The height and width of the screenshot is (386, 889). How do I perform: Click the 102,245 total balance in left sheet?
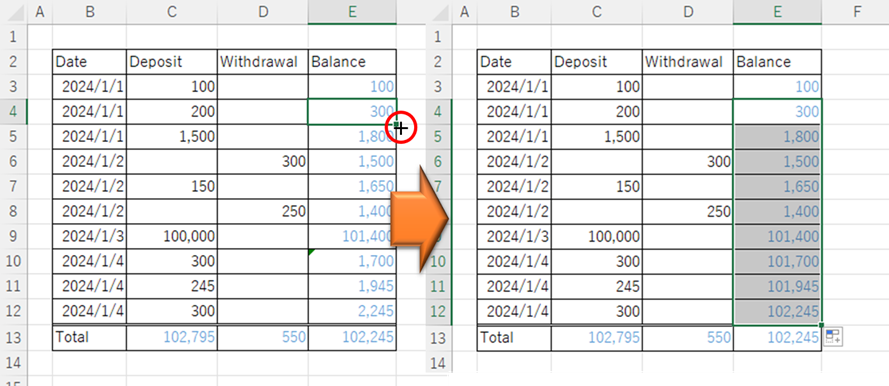(352, 337)
